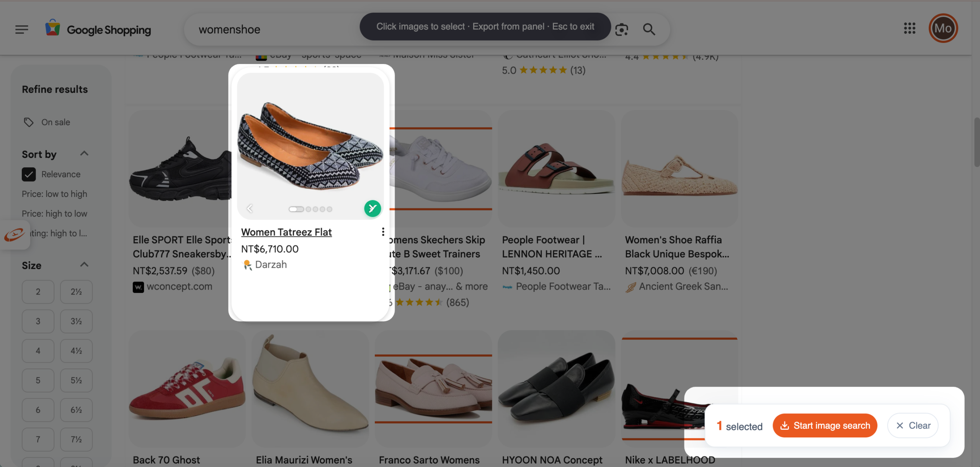This screenshot has height=467, width=980.
Task: Click the Darzah seller icon
Action: (x=247, y=265)
